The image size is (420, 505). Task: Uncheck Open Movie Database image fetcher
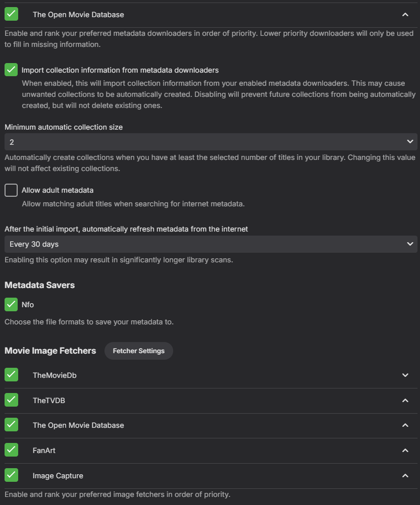[11, 425]
